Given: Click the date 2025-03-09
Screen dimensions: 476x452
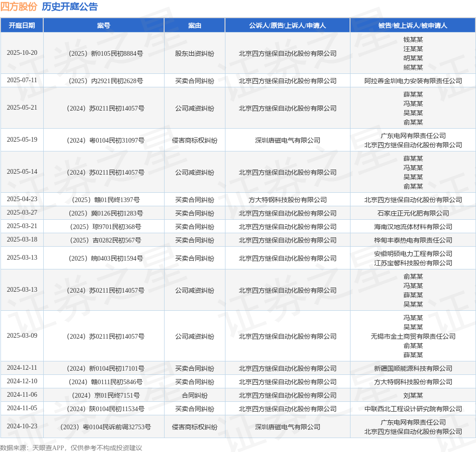Looking at the screenshot, I should (22, 336).
